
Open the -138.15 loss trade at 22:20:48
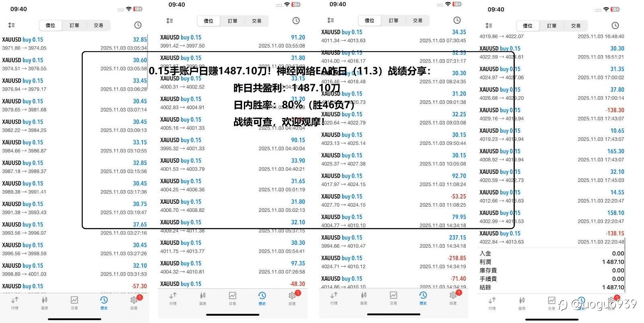click(552, 237)
